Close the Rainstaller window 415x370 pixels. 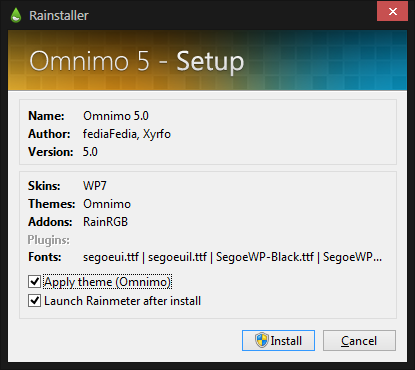393,11
